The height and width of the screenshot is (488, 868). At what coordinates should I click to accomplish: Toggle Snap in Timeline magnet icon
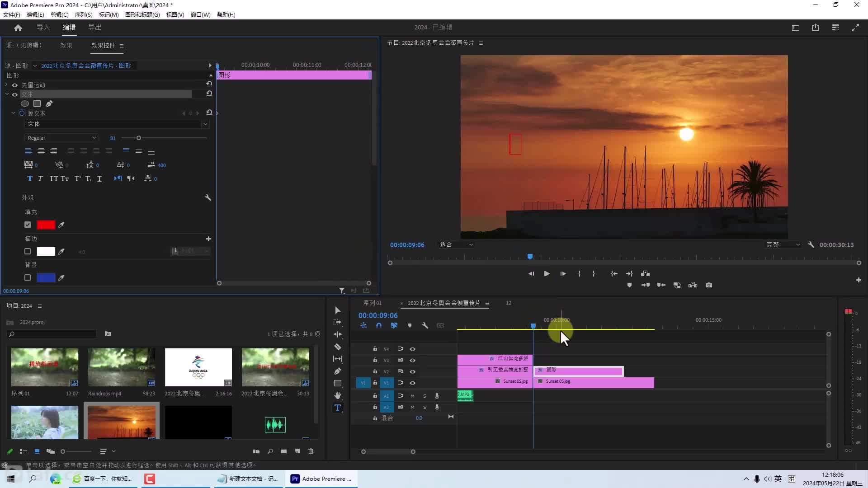point(379,325)
